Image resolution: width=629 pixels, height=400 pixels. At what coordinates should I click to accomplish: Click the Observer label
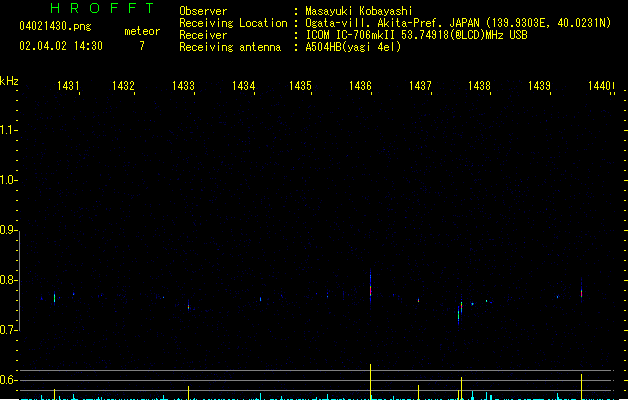(203, 11)
